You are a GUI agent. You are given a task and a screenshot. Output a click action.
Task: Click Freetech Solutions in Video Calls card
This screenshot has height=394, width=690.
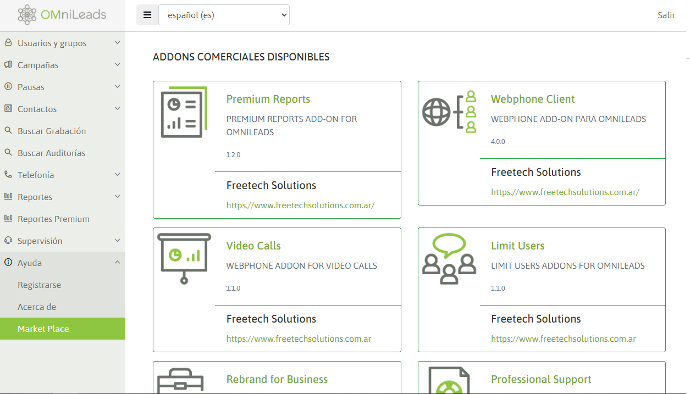pyautogui.click(x=271, y=319)
